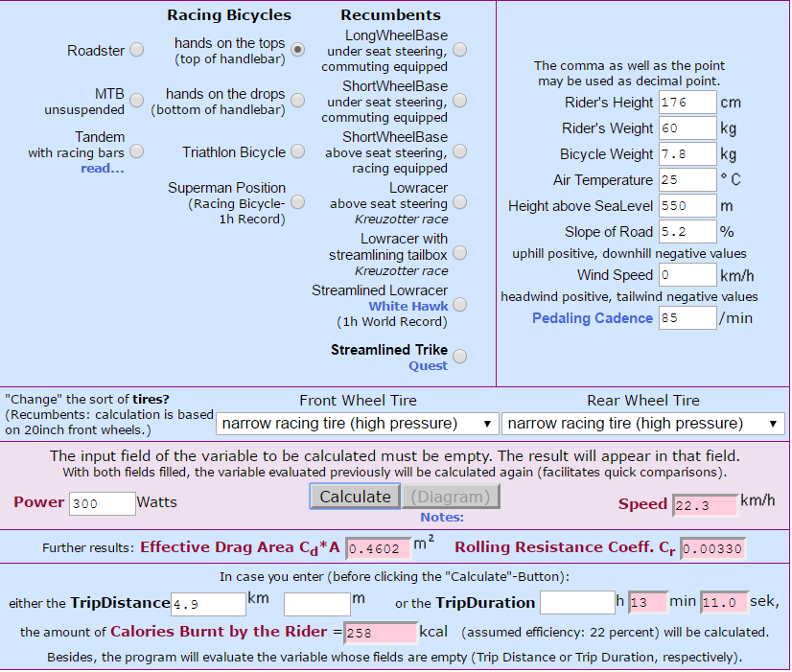Click the Diagram button

click(x=451, y=497)
